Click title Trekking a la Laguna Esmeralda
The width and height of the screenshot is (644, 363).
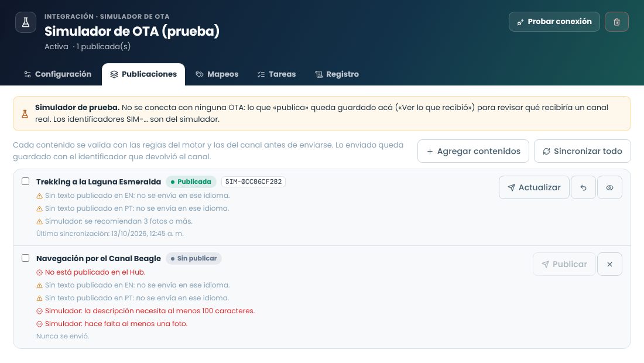(x=98, y=182)
